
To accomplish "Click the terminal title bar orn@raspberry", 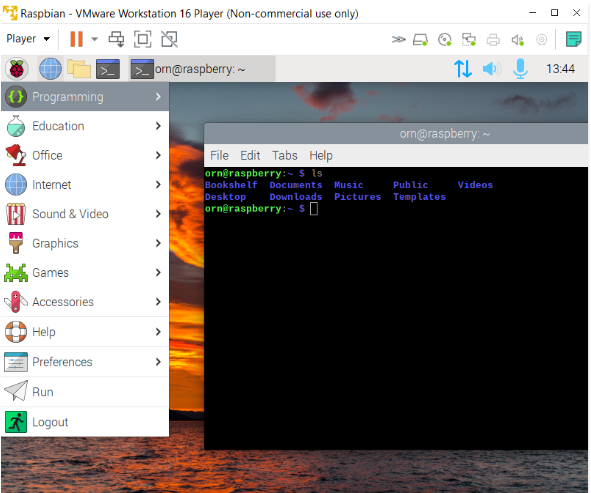I will pos(396,133).
